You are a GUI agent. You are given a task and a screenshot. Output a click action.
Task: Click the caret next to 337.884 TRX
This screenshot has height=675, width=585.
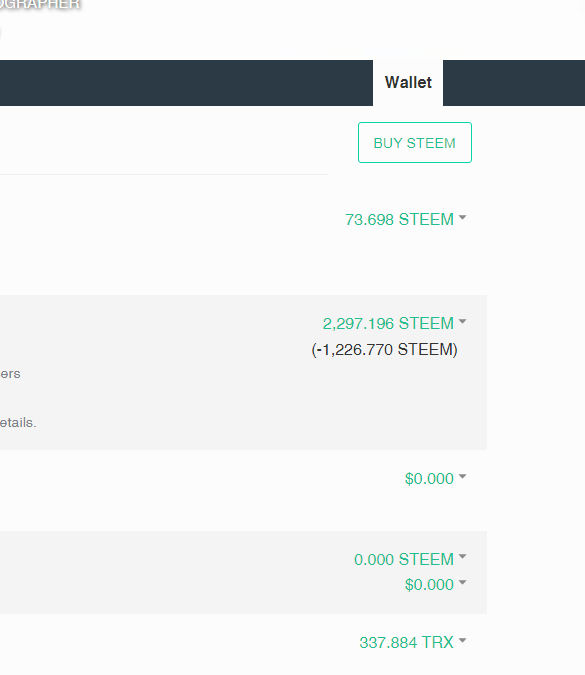(x=463, y=641)
